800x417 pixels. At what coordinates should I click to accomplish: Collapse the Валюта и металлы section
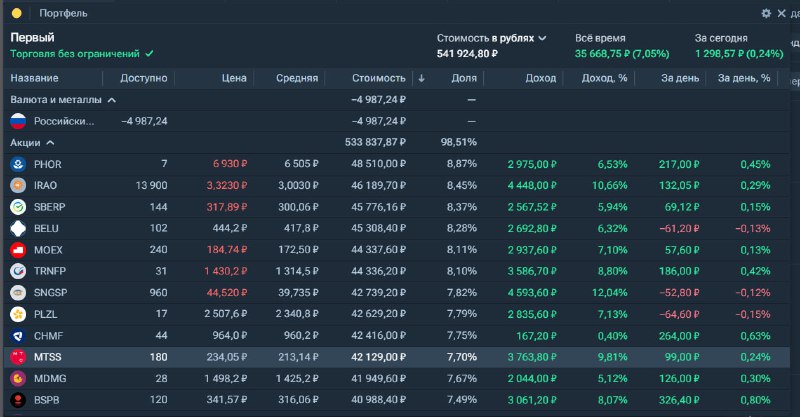(112, 100)
